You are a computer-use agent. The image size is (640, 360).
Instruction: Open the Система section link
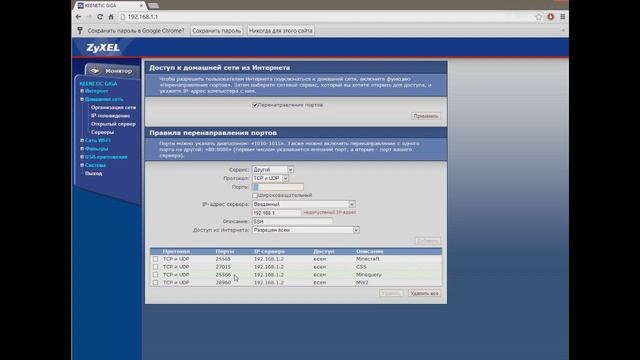[x=96, y=165]
